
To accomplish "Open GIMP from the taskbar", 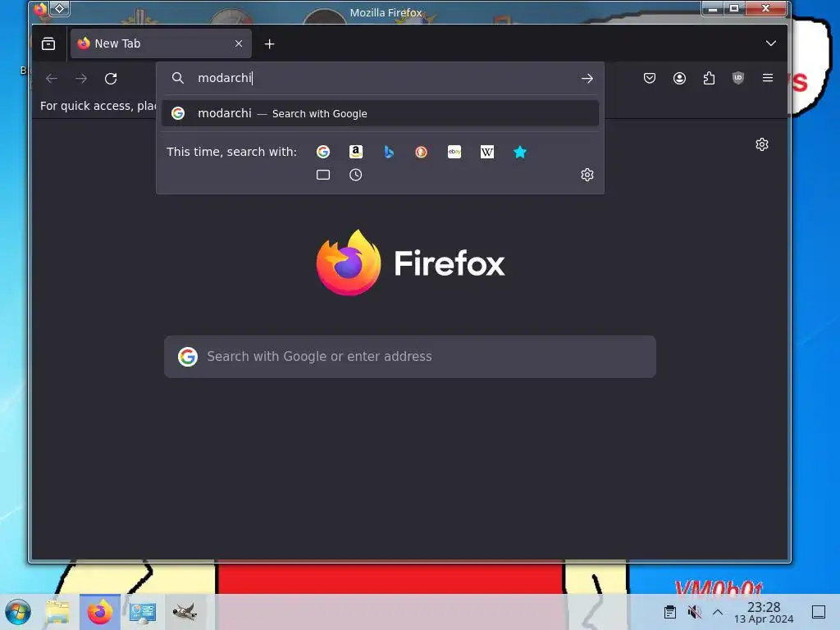I will pyautogui.click(x=185, y=612).
